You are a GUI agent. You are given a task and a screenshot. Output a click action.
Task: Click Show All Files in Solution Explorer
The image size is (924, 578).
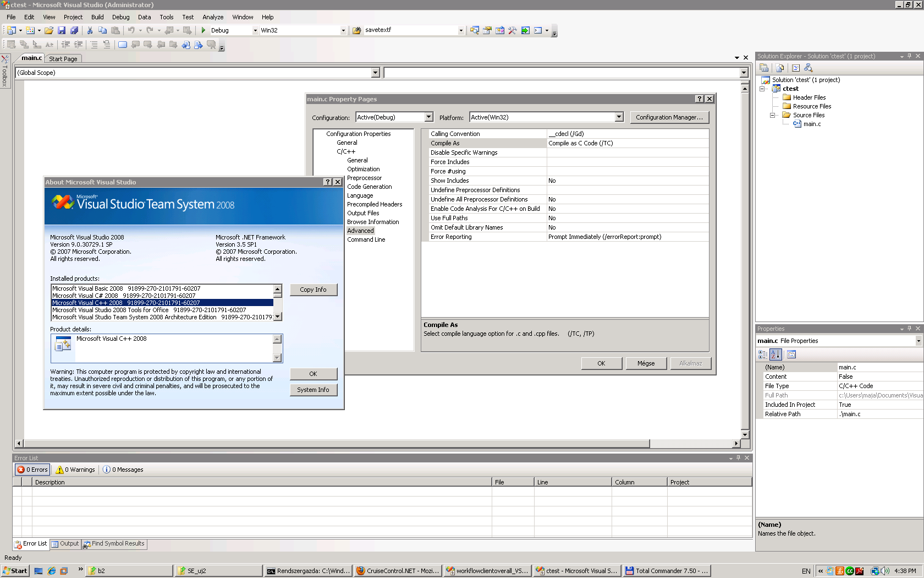tap(780, 68)
